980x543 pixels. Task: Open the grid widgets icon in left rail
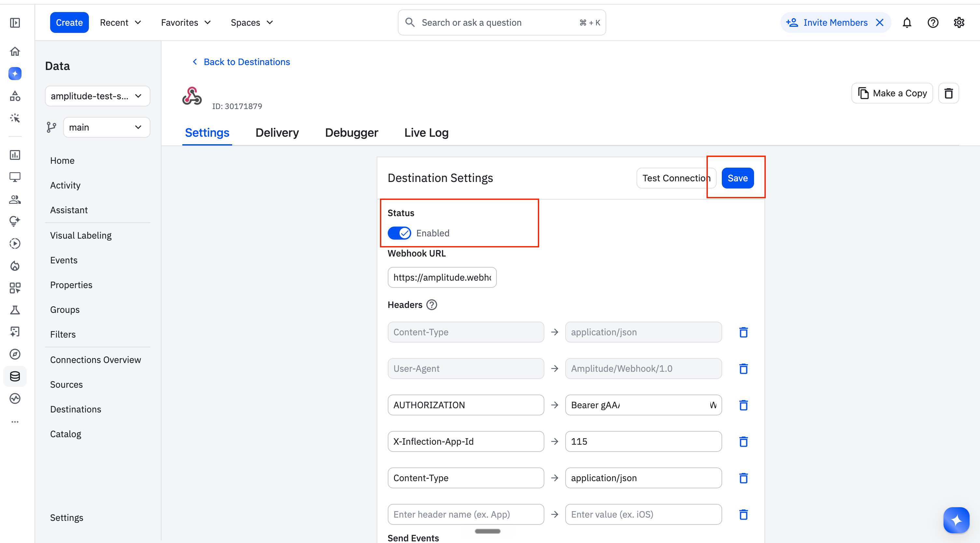[x=15, y=288]
